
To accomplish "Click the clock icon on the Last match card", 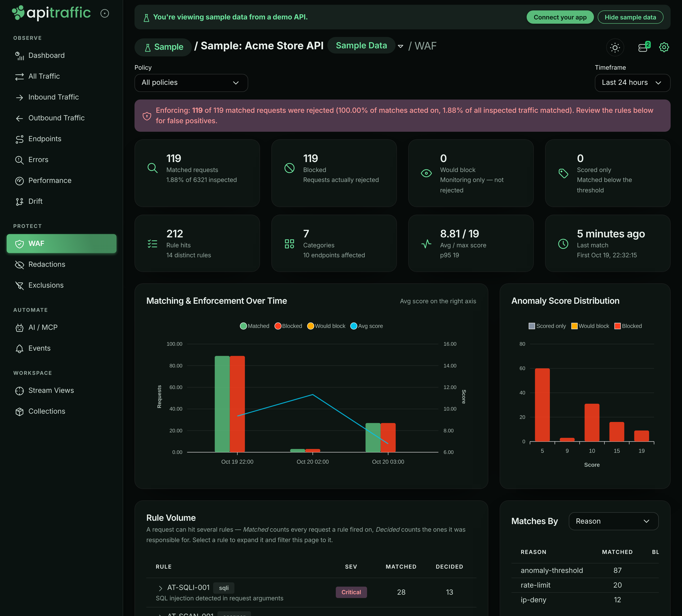I will coord(563,244).
